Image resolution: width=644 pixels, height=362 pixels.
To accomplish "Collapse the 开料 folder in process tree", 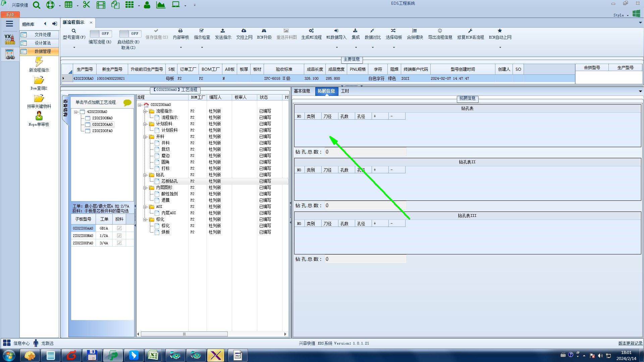I will (x=145, y=137).
